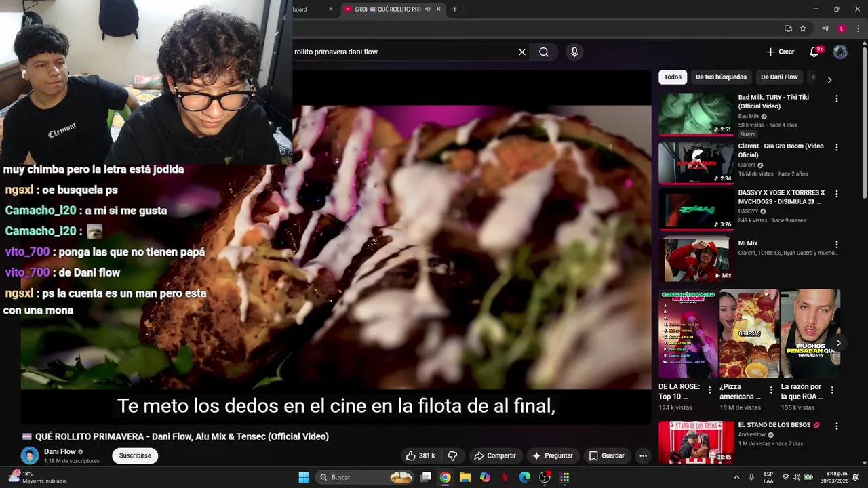
Task: Open Bad Milk Tiki Tiki video thumbnail
Action: coord(696,115)
